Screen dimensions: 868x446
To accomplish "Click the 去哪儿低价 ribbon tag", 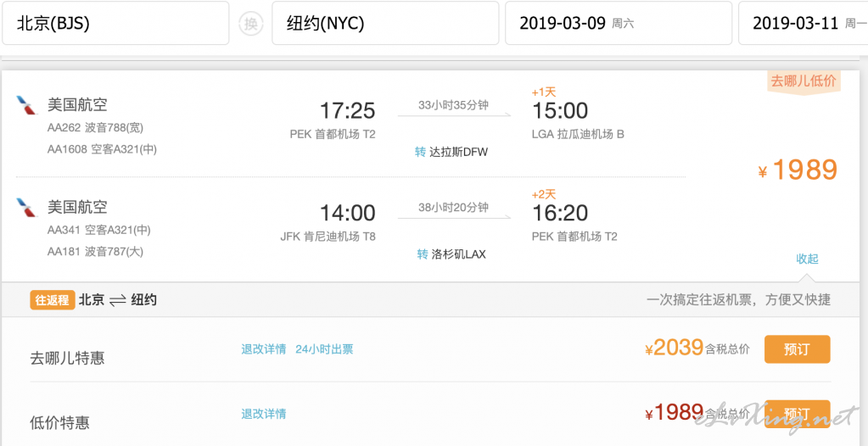I will point(805,81).
